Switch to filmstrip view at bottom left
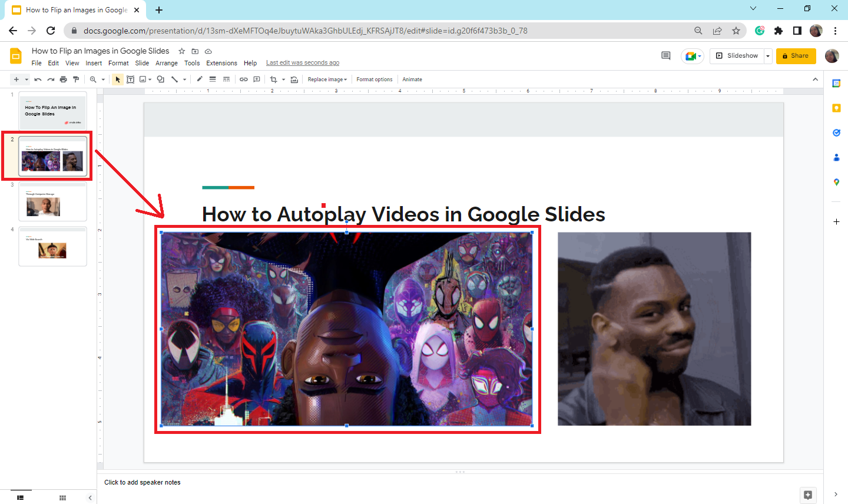848x504 pixels. [x=21, y=498]
